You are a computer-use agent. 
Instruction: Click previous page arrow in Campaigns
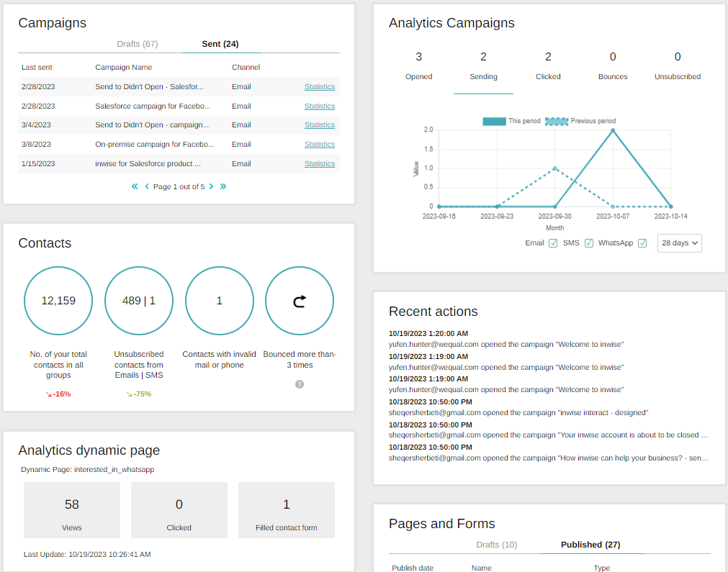[147, 186]
